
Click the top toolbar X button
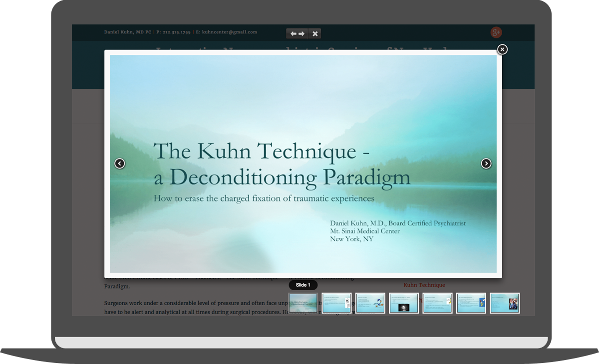click(315, 33)
